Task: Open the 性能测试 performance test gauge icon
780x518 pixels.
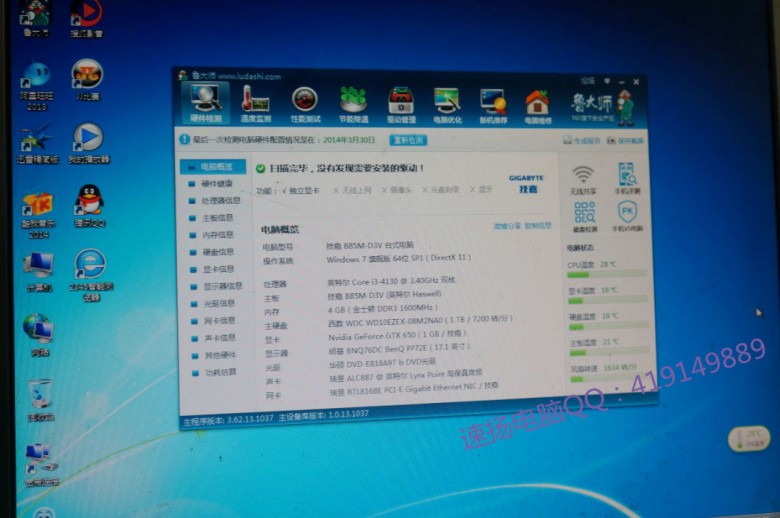Action: (304, 104)
